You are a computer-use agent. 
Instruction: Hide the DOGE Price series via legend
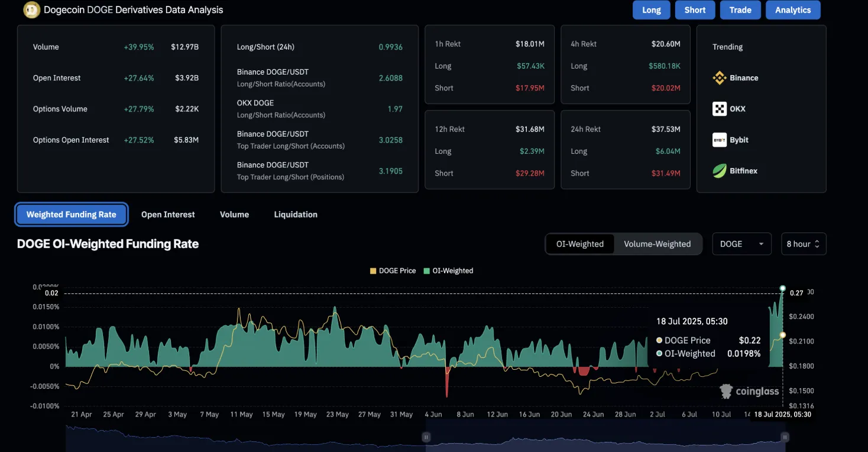click(393, 270)
